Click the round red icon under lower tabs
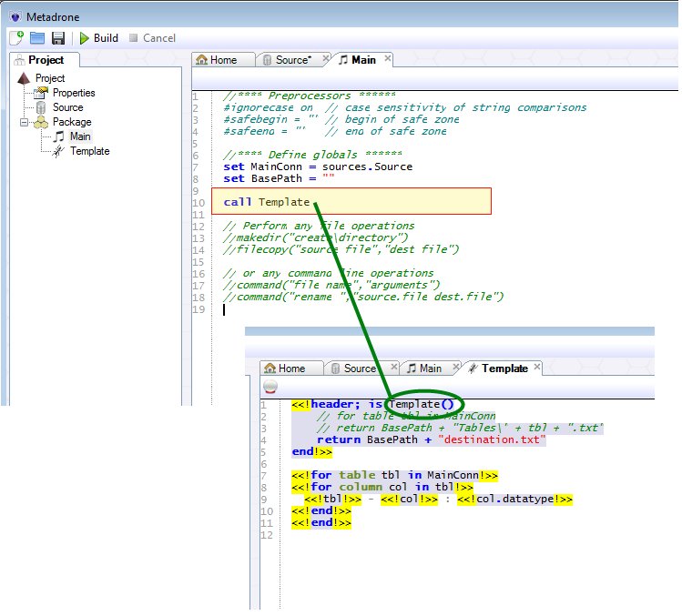The height and width of the screenshot is (616, 682). pos(269,387)
